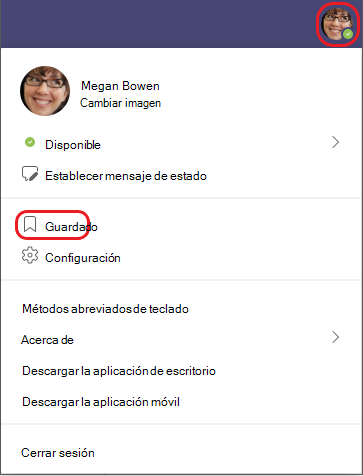Select the Acerca de menu item
The image size is (363, 476).
click(181, 340)
